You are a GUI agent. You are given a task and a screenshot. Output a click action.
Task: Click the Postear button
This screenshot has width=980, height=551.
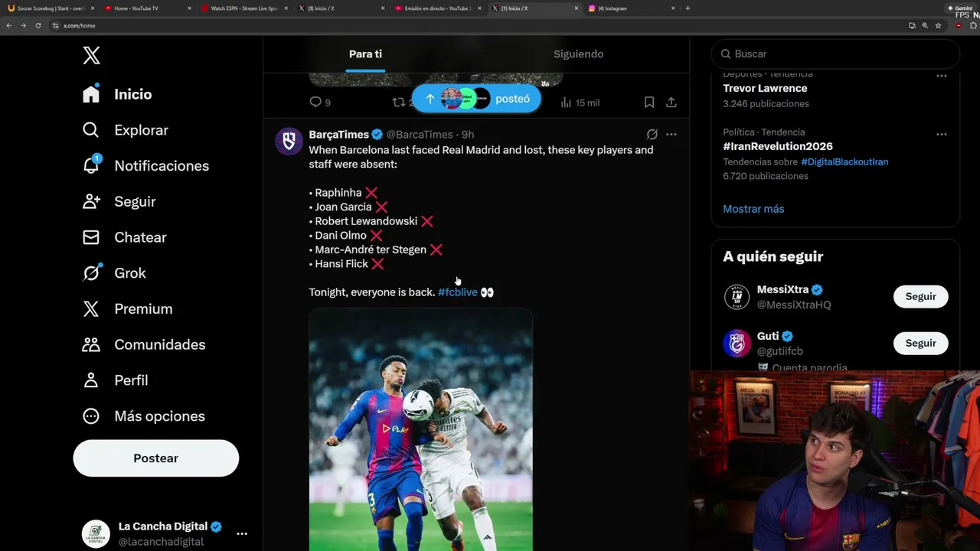coord(155,458)
